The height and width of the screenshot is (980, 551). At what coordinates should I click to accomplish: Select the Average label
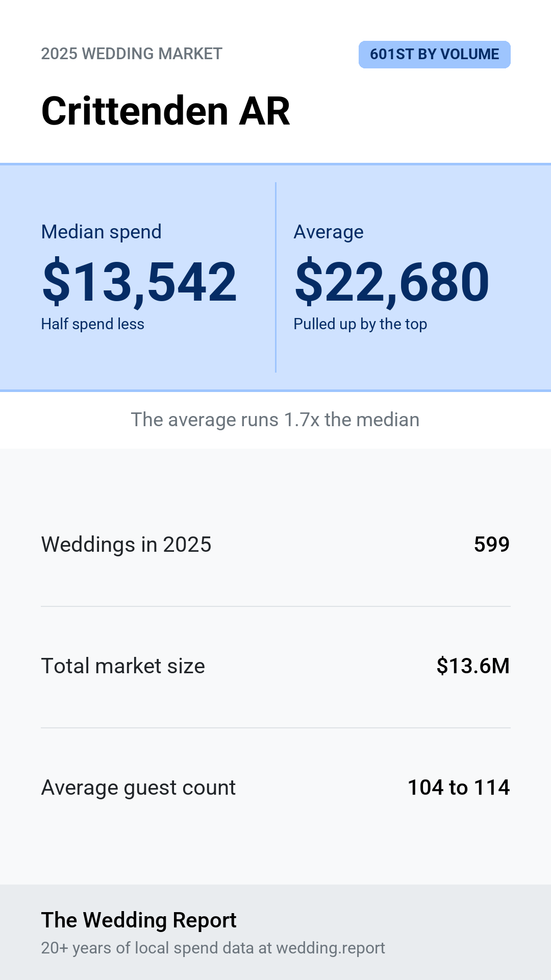329,232
